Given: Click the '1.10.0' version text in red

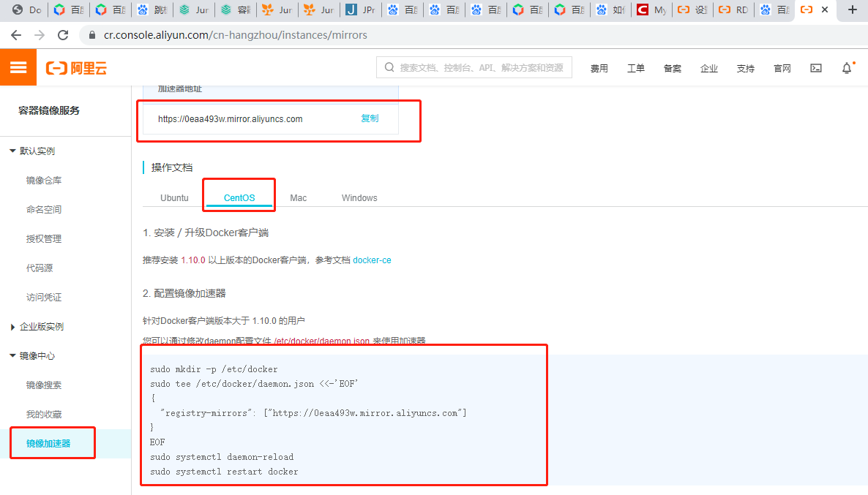Looking at the screenshot, I should pyautogui.click(x=193, y=260).
